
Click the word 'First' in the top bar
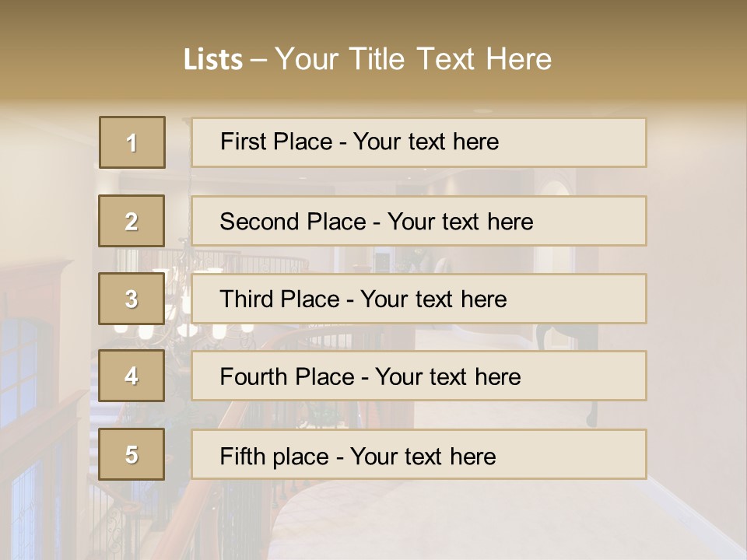point(242,142)
